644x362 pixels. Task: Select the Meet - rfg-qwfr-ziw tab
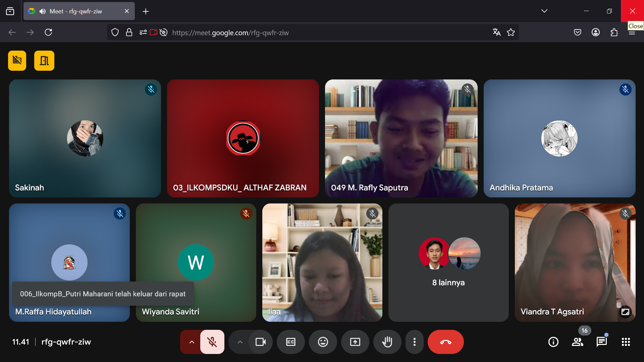pos(79,11)
